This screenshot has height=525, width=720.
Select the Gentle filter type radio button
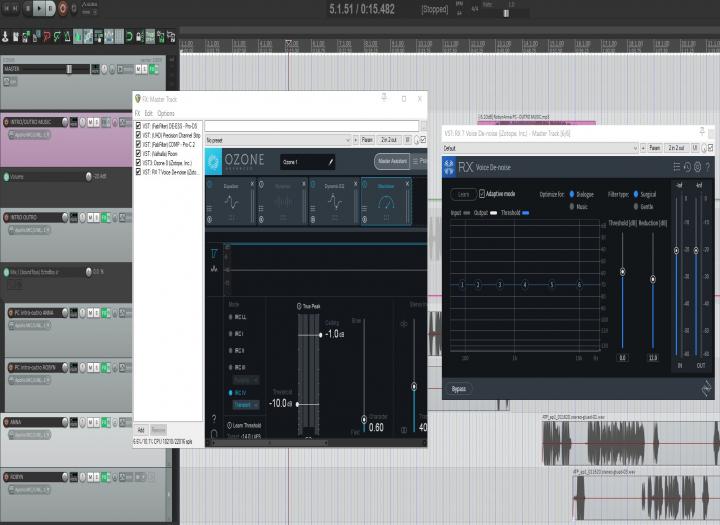[636, 207]
